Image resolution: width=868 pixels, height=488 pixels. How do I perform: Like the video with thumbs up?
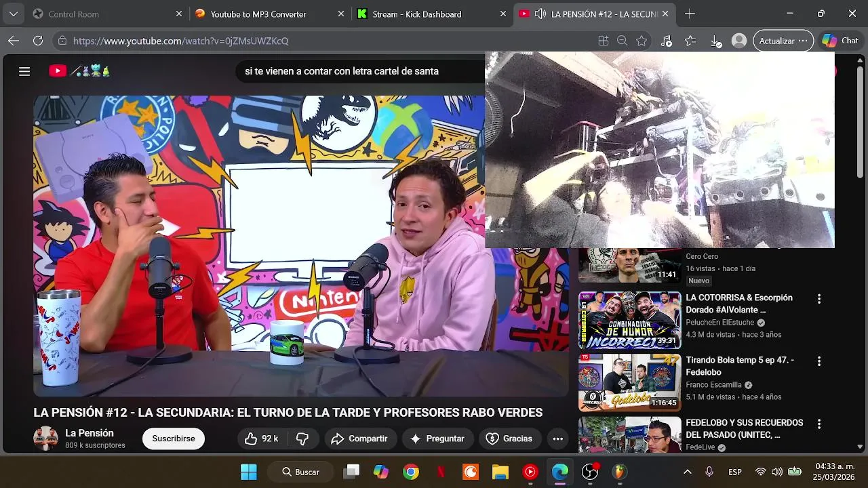[262, 439]
